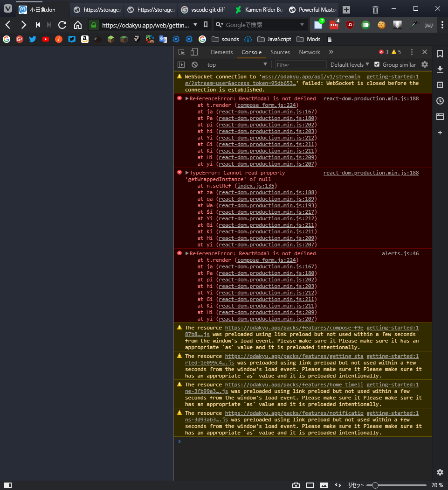This screenshot has width=448, height=490.
Task: Open console settings gear icon
Action: [x=425, y=64]
